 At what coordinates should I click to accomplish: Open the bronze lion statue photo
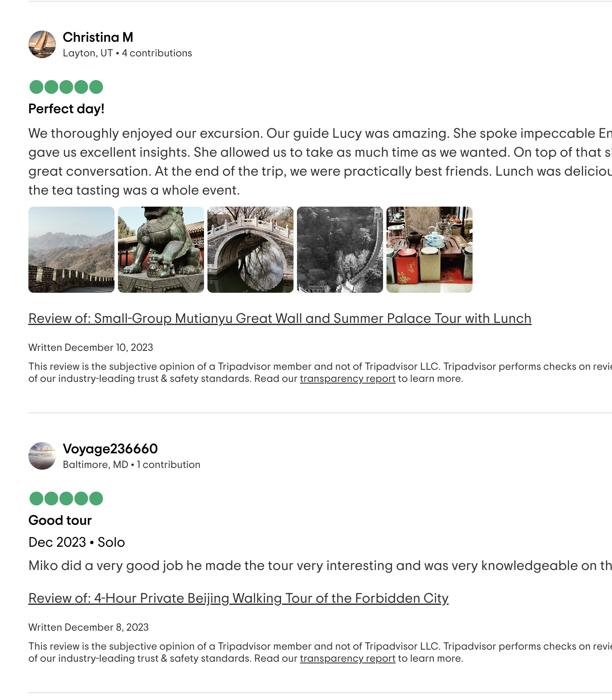click(161, 250)
